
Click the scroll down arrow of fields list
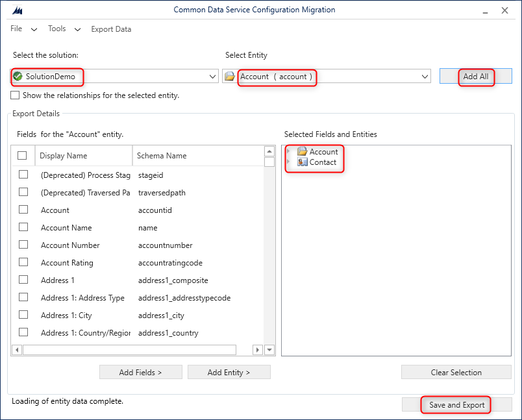pos(269,350)
